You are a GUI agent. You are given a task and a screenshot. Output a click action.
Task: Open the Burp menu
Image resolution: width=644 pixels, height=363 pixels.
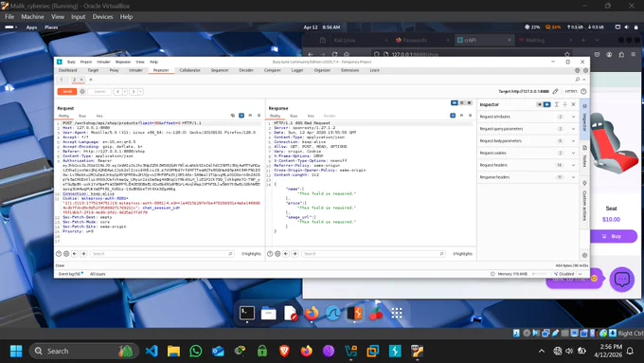tap(71, 62)
